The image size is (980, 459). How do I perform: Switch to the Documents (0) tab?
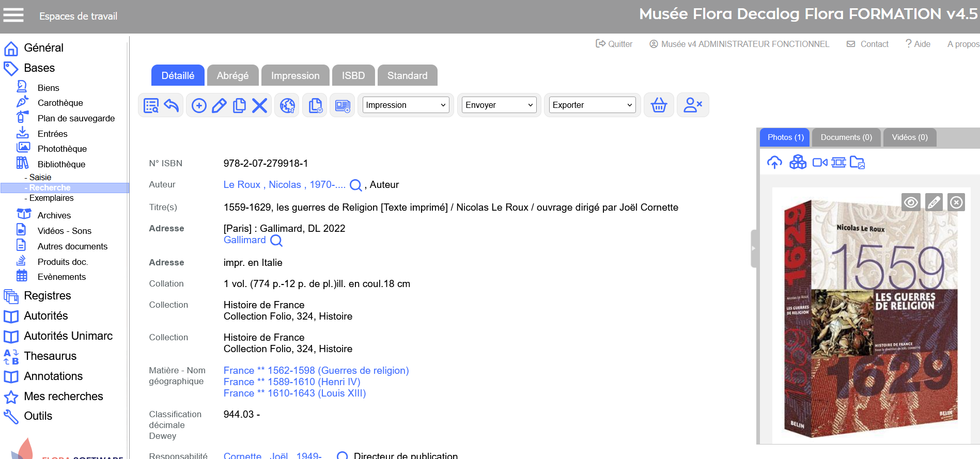pos(846,137)
